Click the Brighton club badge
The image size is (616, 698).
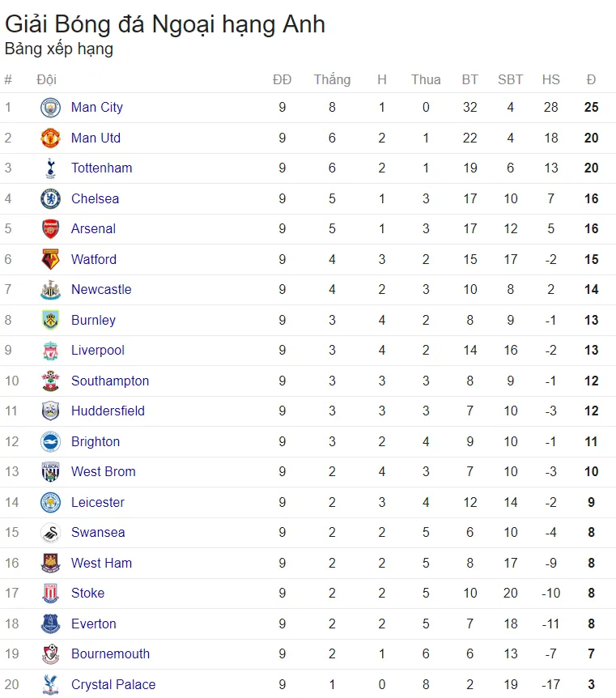tap(50, 441)
